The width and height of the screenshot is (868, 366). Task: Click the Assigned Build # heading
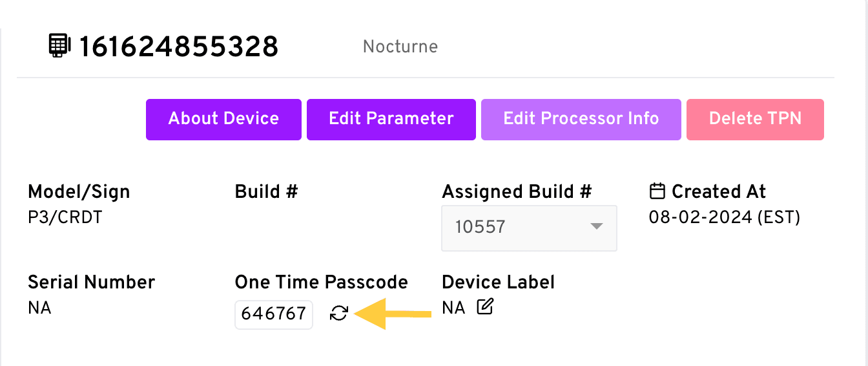(x=517, y=192)
